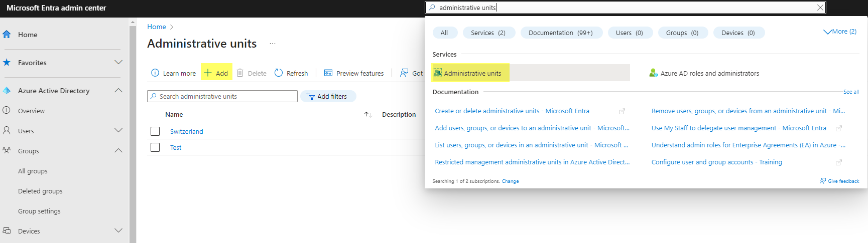
Task: Click the Home house icon in sidebar
Action: click(7, 35)
